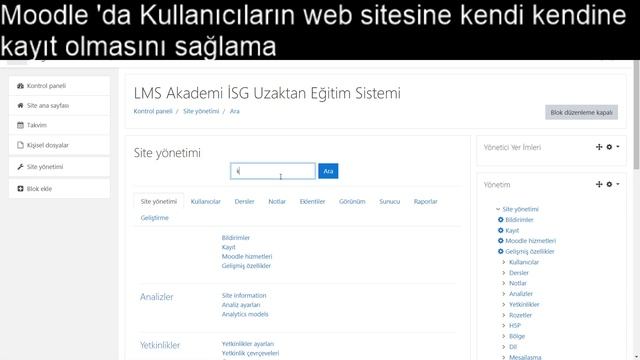The height and width of the screenshot is (360, 640).
Task: Expand the Dersler tree node
Action: (504, 273)
